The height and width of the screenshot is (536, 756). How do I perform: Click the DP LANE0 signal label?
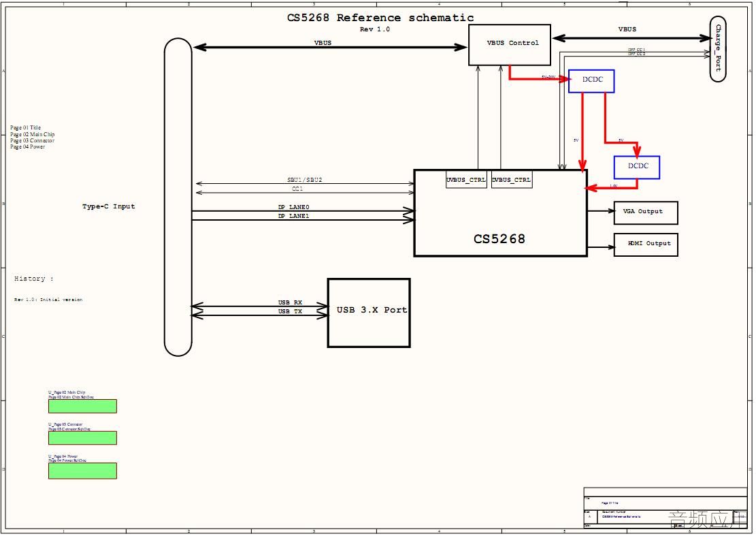tap(293, 207)
